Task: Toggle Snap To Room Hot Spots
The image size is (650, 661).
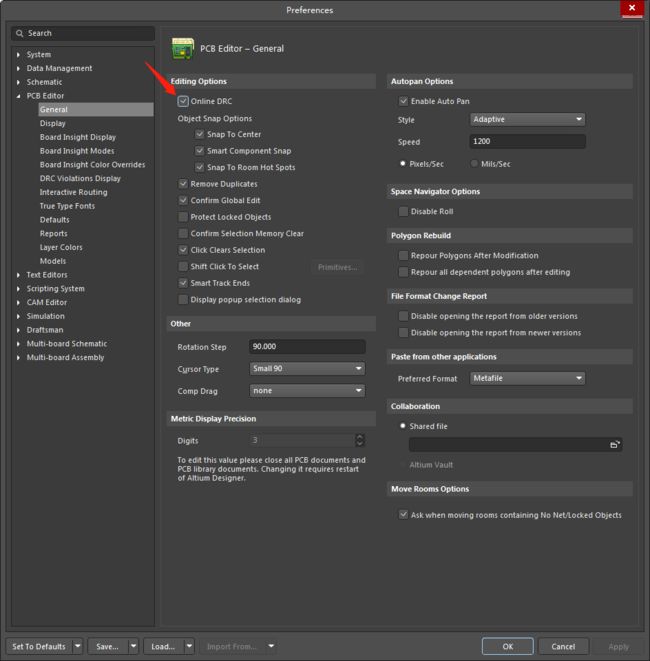Action: pyautogui.click(x=200, y=167)
